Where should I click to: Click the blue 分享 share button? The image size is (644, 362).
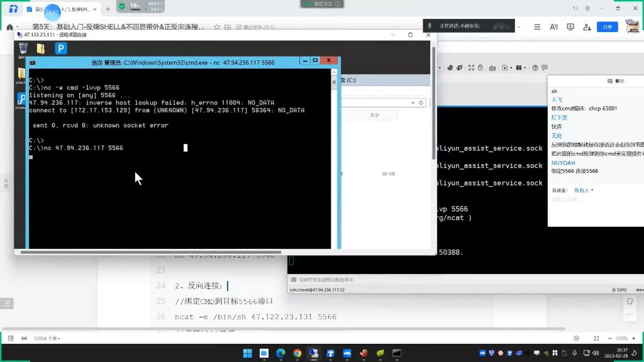[607, 26]
